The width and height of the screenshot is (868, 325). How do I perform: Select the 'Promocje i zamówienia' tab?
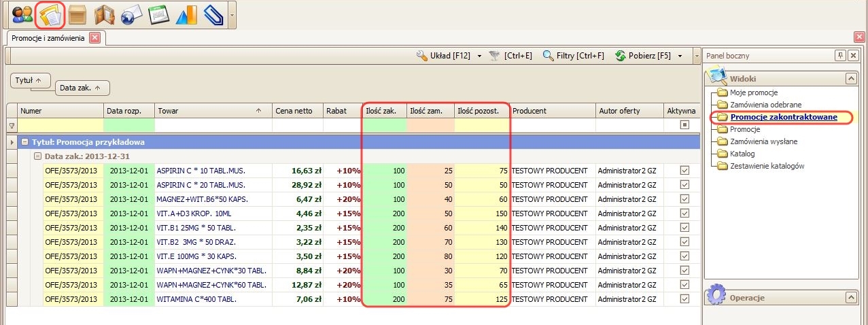click(48, 38)
